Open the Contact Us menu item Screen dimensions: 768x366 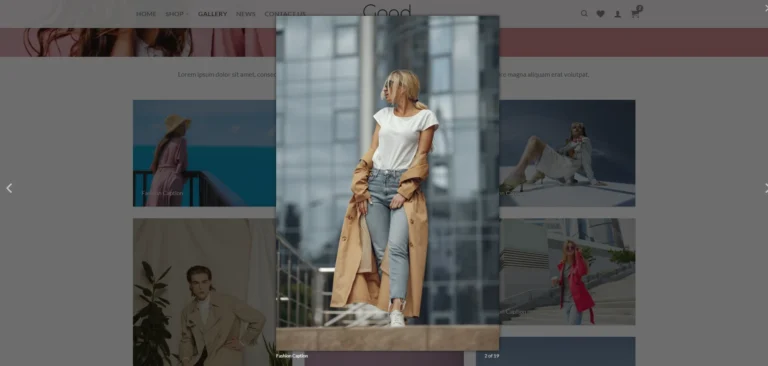pyautogui.click(x=285, y=14)
